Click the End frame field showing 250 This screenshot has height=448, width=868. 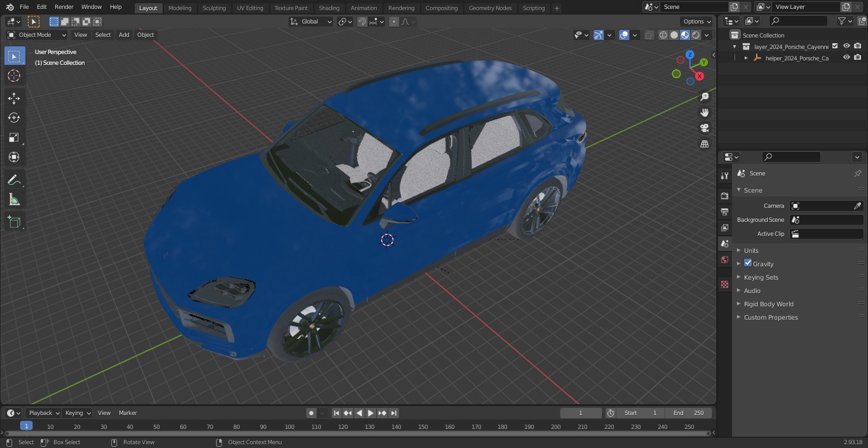(689, 413)
